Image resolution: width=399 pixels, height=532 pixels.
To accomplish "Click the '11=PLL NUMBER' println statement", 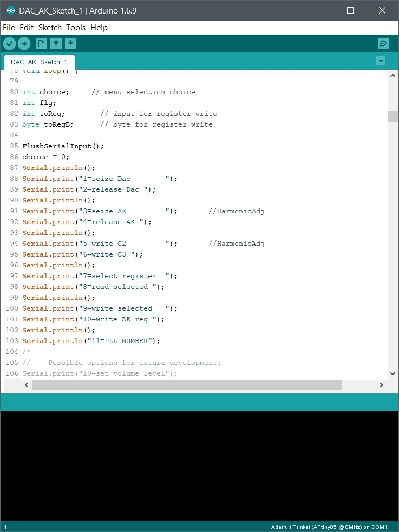I will click(91, 341).
